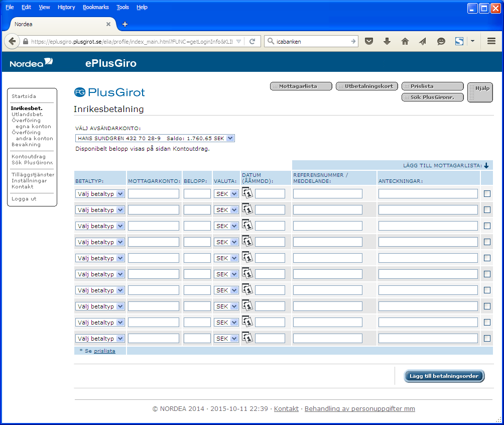
Task: Click the PlusGirot logo
Action: click(109, 92)
